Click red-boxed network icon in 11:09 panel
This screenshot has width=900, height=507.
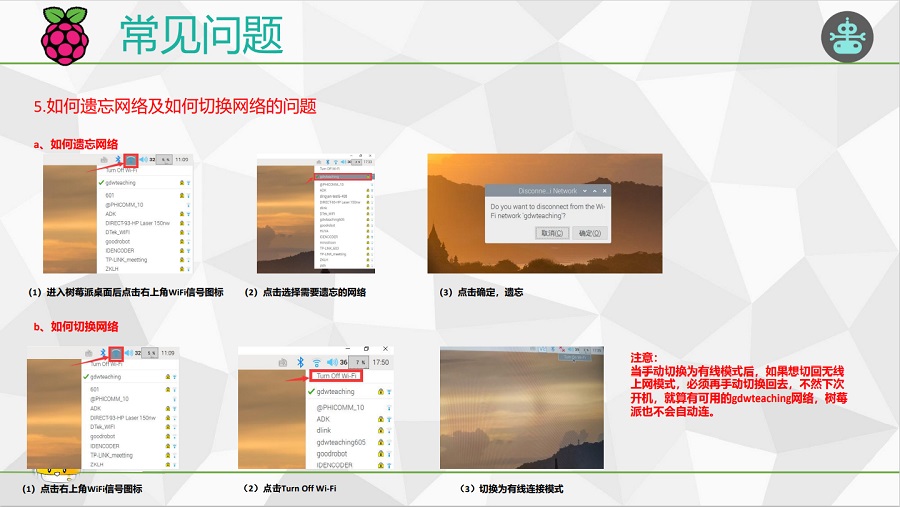117,353
